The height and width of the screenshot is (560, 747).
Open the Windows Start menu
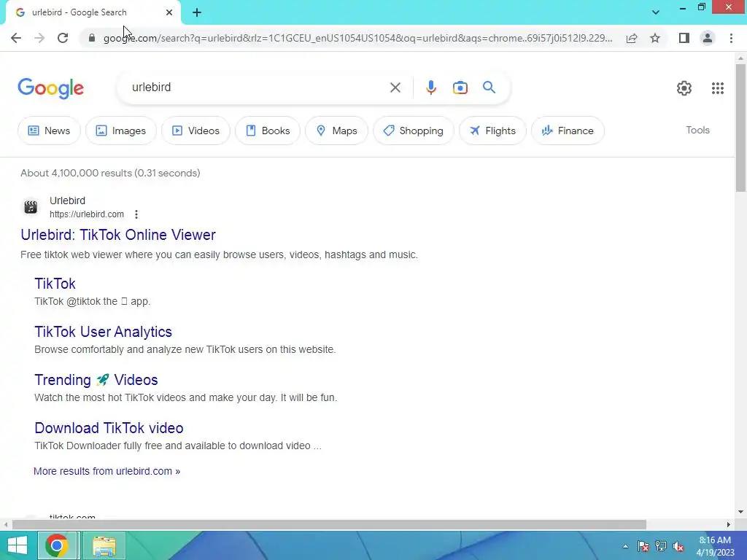pyautogui.click(x=18, y=545)
